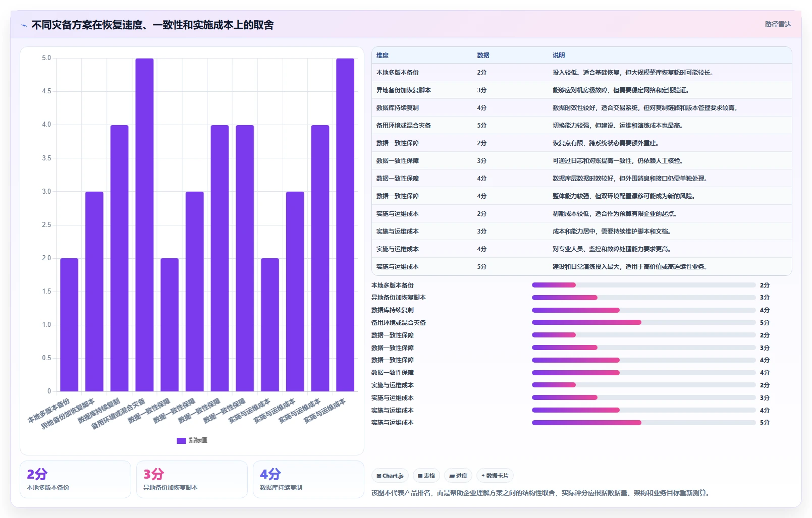Viewport: 812px width, 518px height.
Task: Click the 5.0 y-axis label on the chart
Action: click(x=46, y=58)
